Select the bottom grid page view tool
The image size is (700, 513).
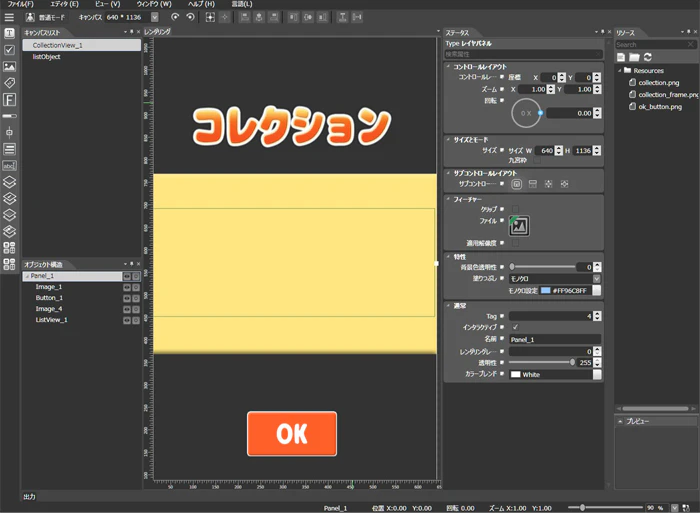tap(9, 264)
